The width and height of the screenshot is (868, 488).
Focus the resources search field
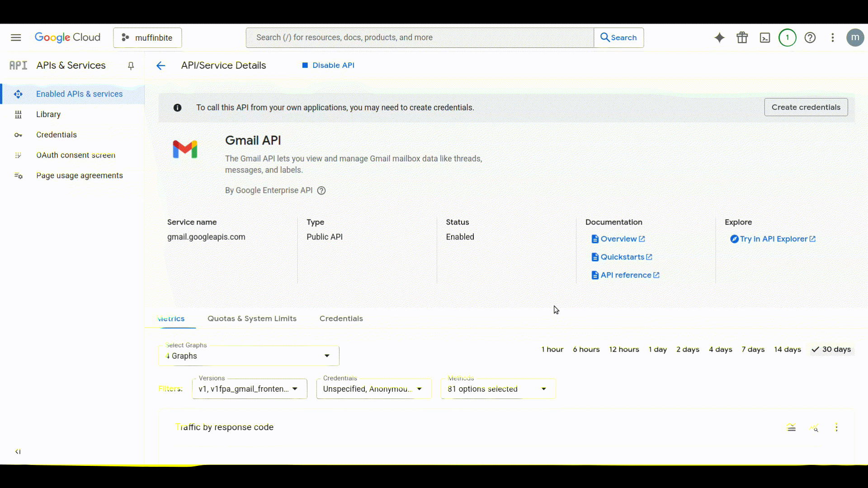pos(420,38)
